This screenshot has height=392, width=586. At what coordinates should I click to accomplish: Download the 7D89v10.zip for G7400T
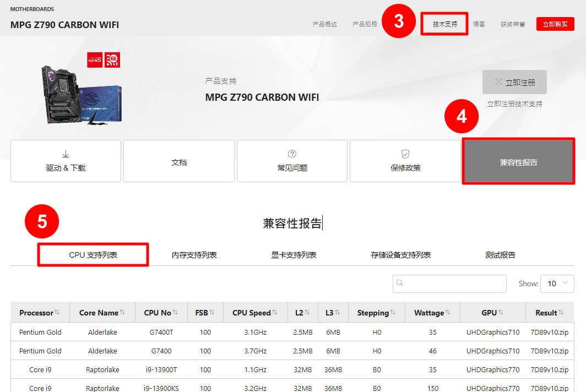549,332
